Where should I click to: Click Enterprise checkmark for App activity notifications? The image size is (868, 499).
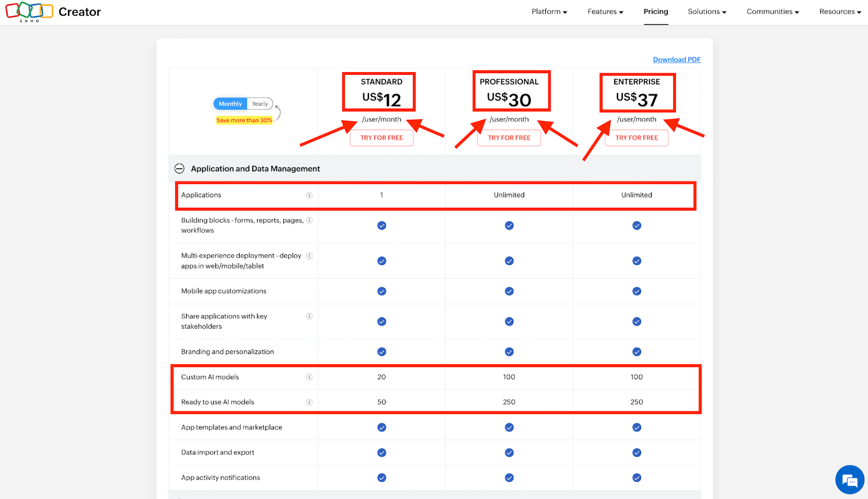637,478
